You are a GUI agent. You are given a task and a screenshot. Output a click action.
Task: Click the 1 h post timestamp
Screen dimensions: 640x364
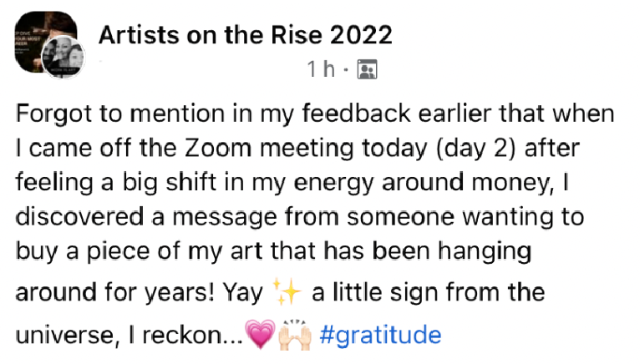321,69
